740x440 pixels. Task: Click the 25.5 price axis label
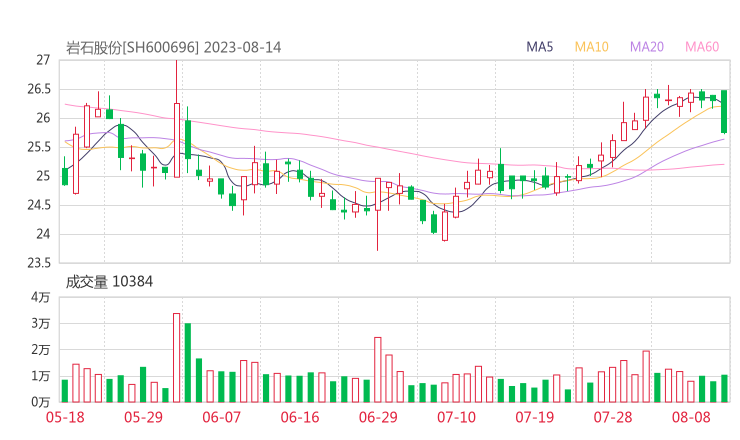coord(39,147)
